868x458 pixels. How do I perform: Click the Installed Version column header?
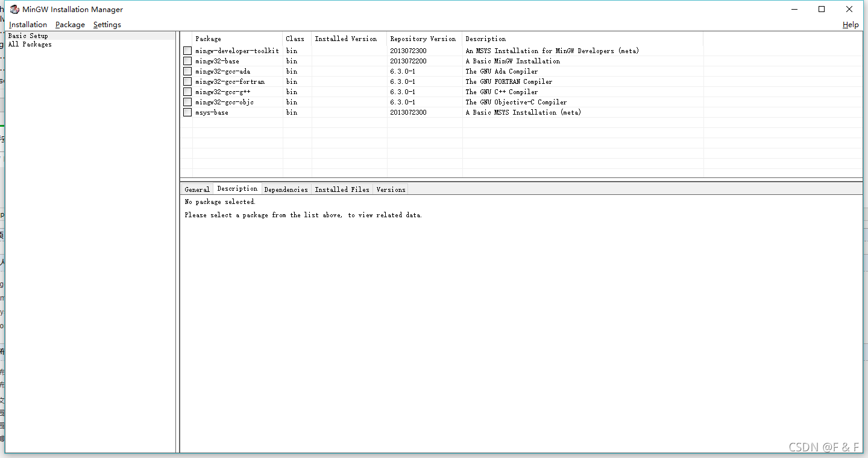click(349, 39)
